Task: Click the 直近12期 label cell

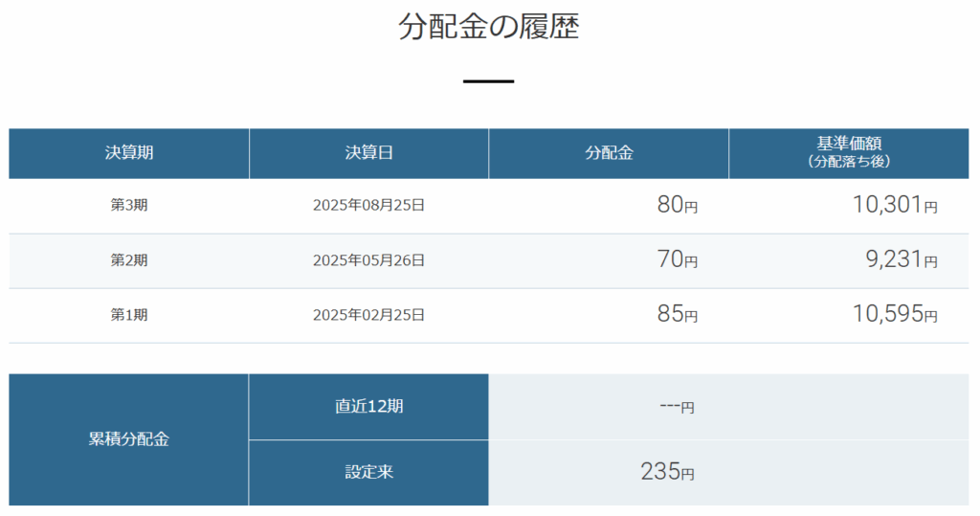Action: pos(368,406)
